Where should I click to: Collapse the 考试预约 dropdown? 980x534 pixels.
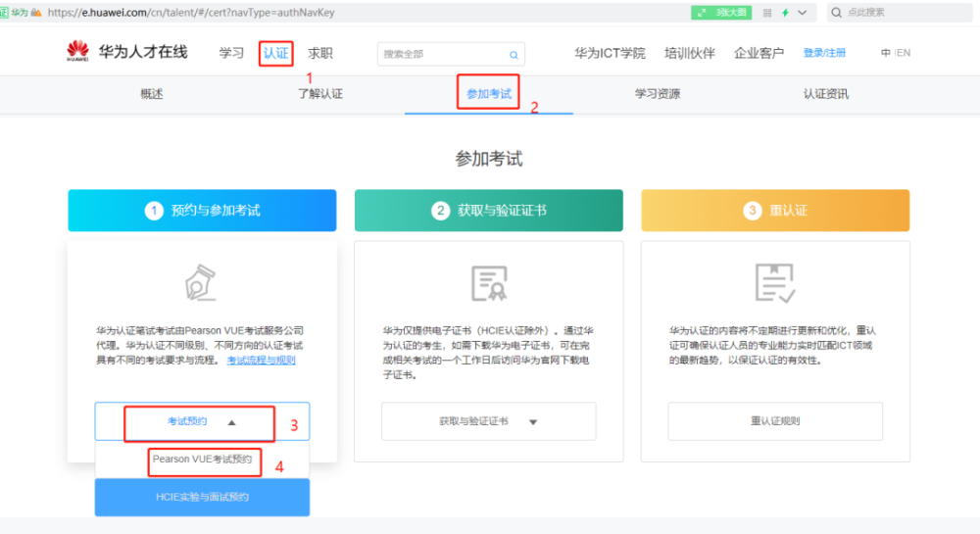pyautogui.click(x=202, y=421)
